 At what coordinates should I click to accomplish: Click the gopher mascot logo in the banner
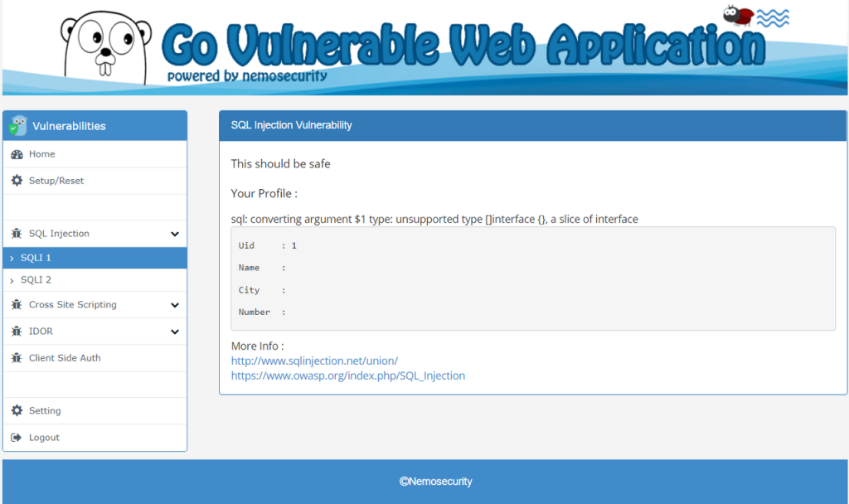[105, 48]
